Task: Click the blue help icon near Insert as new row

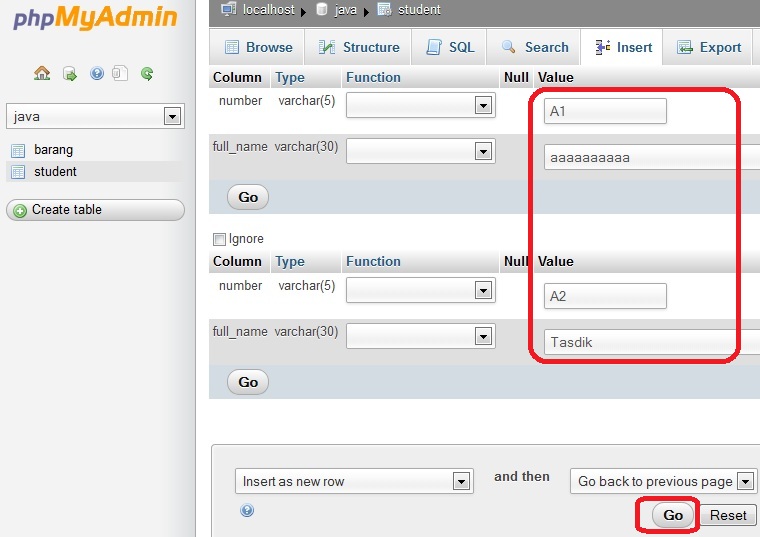Action: [x=247, y=510]
